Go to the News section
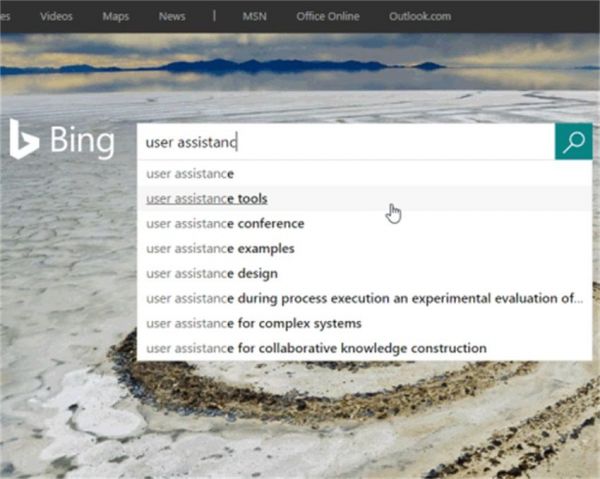Viewport: 600px width, 479px height. click(171, 16)
